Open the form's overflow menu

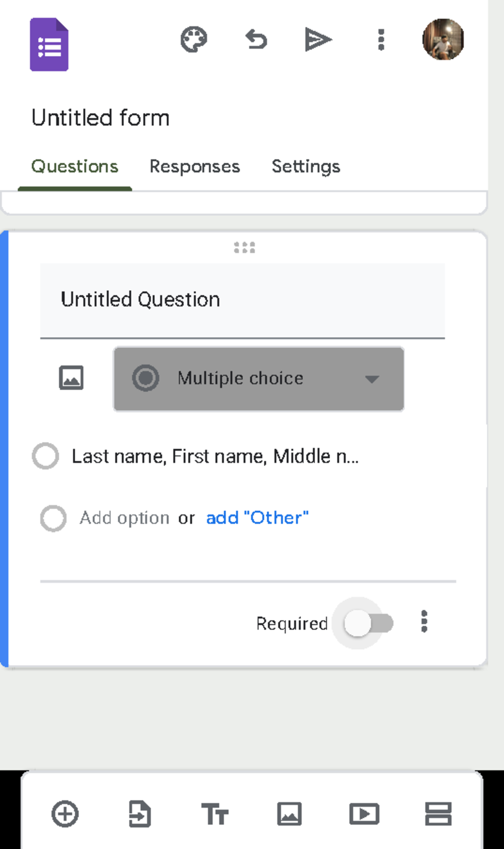(381, 40)
